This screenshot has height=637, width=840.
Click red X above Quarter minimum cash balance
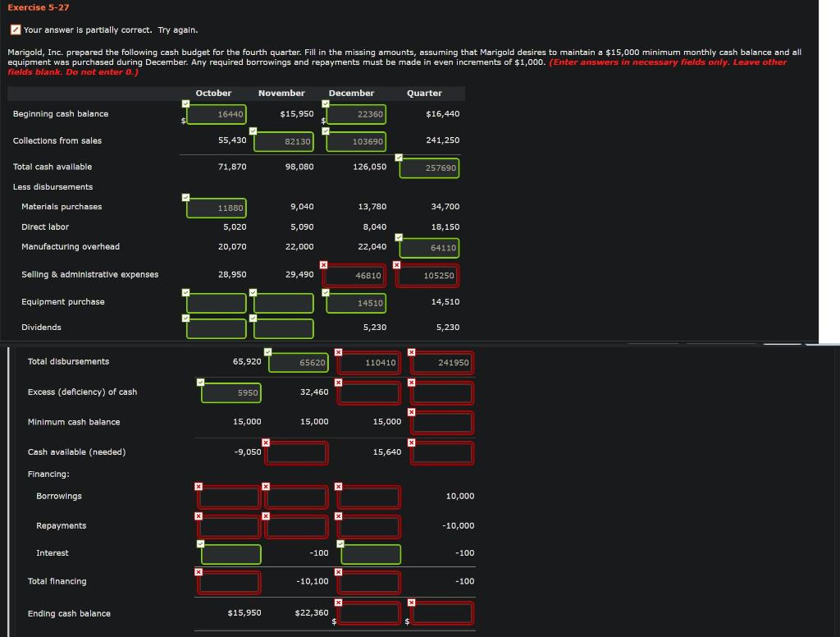pos(411,412)
